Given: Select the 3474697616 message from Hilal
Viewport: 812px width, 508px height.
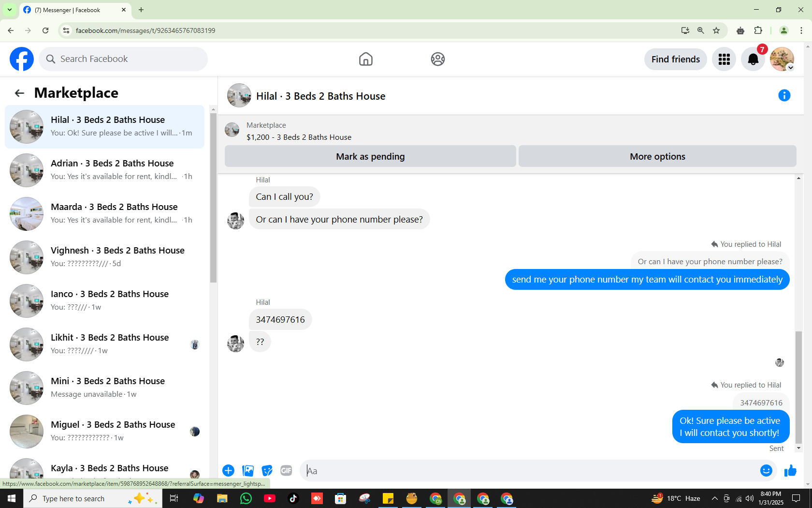Looking at the screenshot, I should coord(280,319).
